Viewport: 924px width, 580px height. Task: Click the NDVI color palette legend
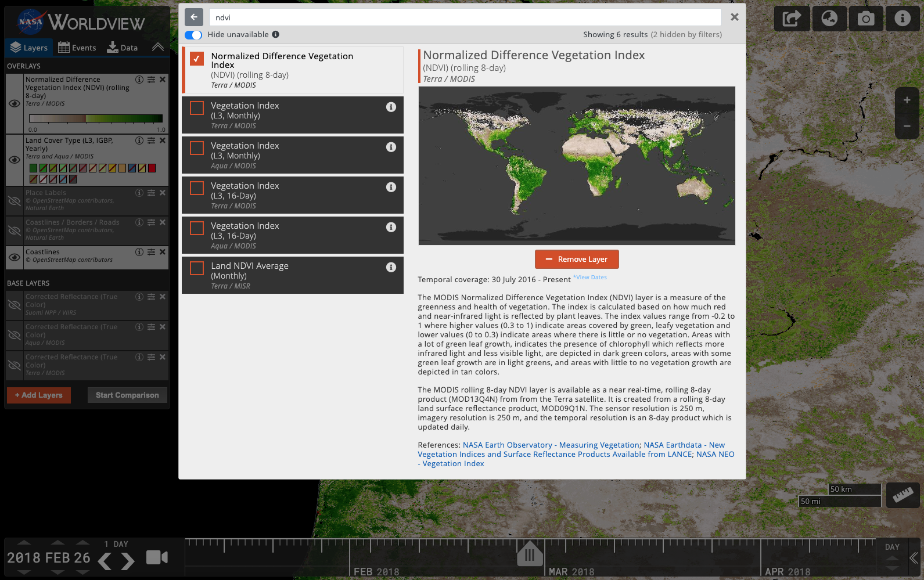[x=96, y=118]
